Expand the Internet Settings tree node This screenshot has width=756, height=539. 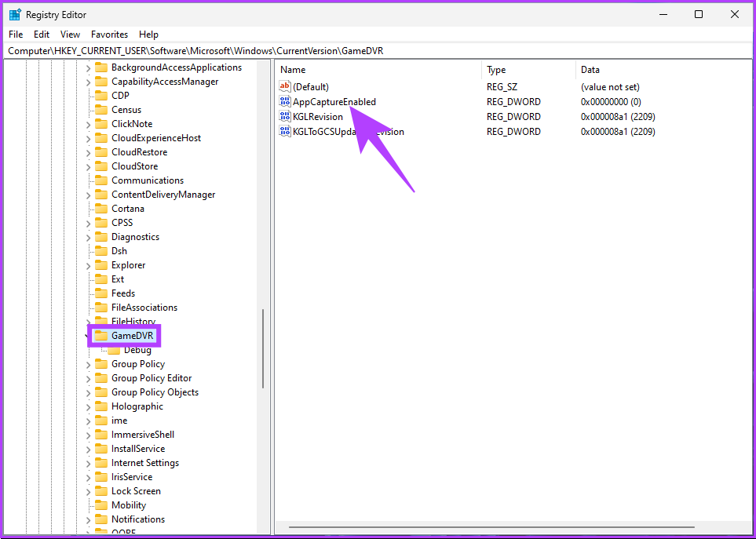click(x=88, y=463)
